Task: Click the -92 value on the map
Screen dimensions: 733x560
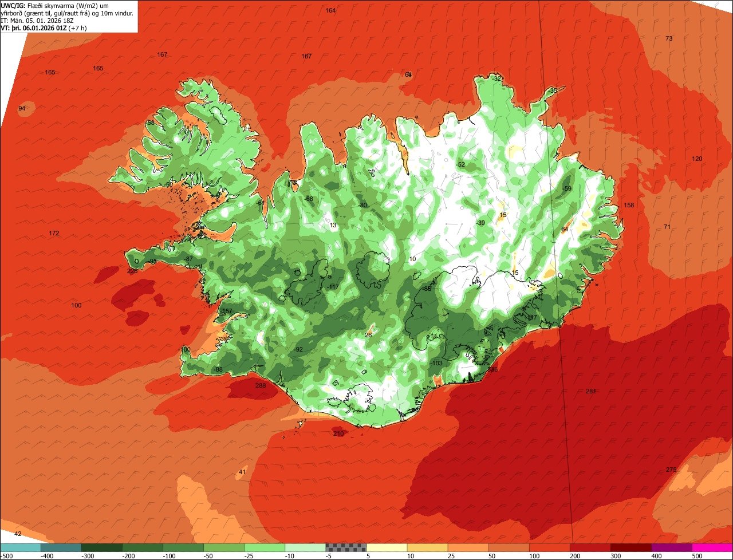Action: pos(298,349)
